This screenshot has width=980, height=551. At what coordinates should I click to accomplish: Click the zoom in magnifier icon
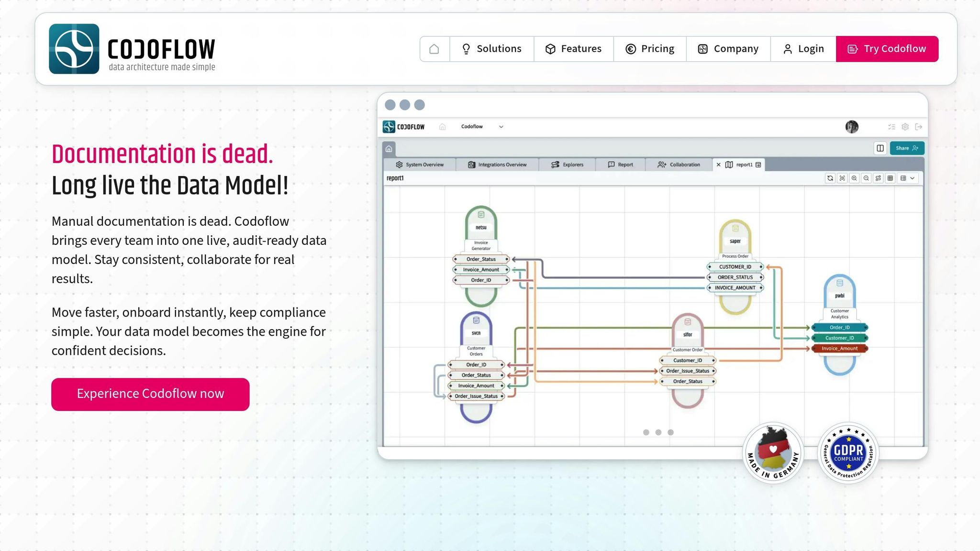pos(854,178)
